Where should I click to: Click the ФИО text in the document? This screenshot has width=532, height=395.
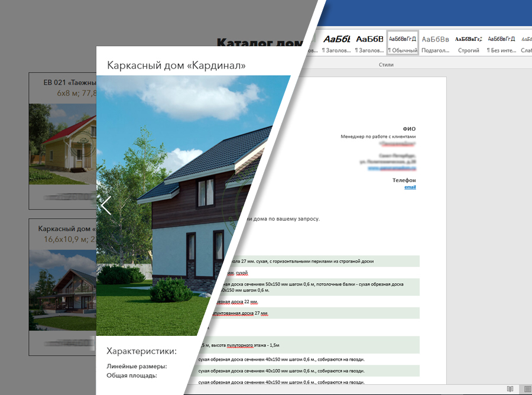(409, 129)
